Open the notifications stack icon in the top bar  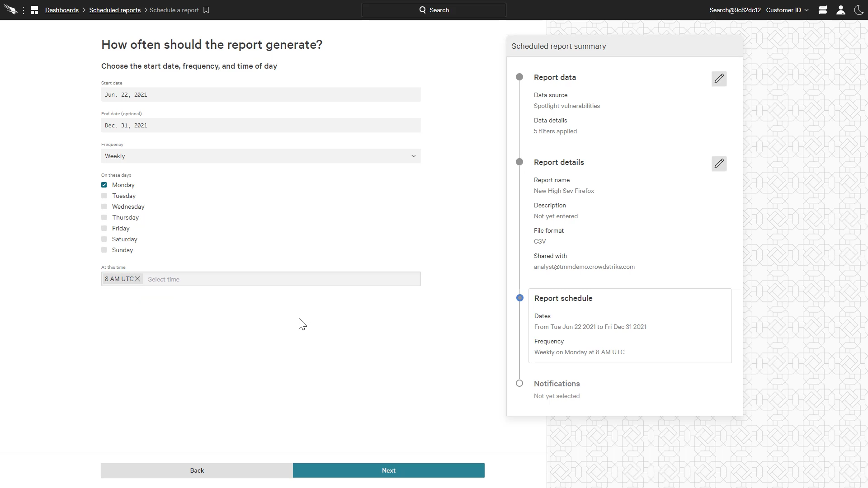tap(823, 10)
